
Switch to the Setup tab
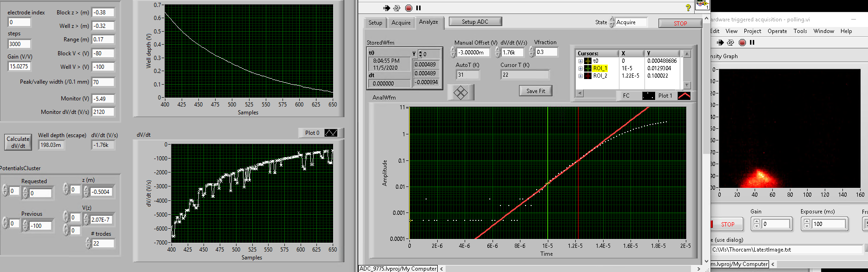pos(375,23)
